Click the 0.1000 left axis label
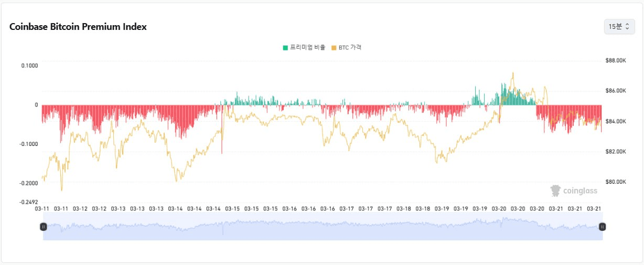 click(29, 66)
